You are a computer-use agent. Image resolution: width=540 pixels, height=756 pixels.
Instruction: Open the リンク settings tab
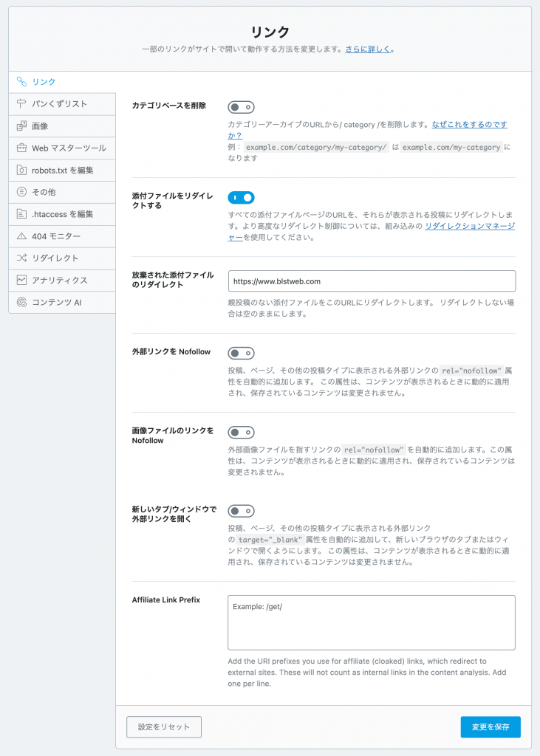pos(62,82)
